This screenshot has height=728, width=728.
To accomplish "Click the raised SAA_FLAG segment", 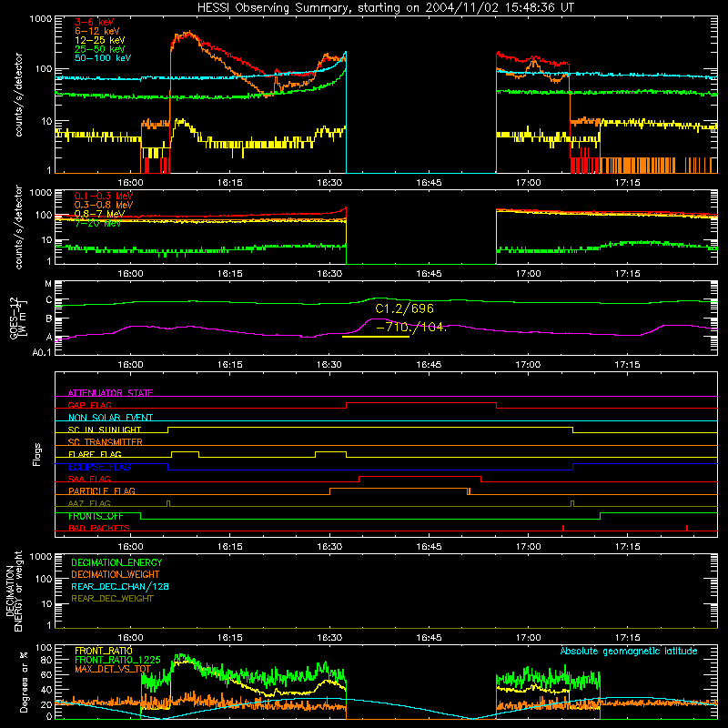I will 420,476.
